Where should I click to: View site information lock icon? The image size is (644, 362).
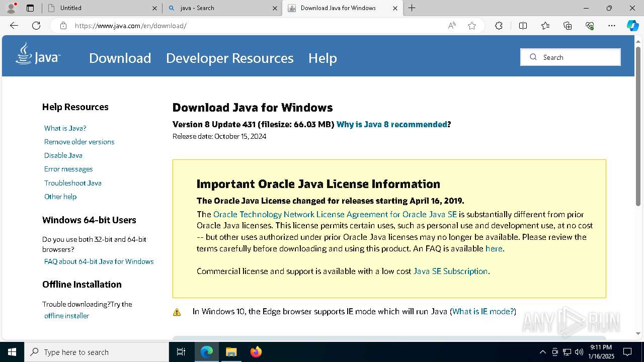[63, 26]
